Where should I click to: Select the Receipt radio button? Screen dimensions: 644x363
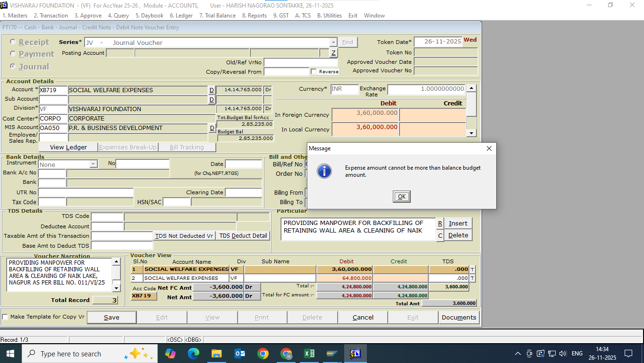(13, 42)
